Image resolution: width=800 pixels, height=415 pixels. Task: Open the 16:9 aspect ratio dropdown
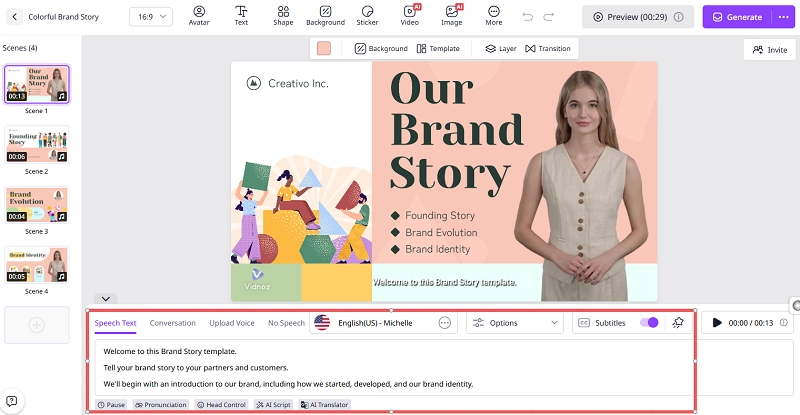pyautogui.click(x=151, y=17)
